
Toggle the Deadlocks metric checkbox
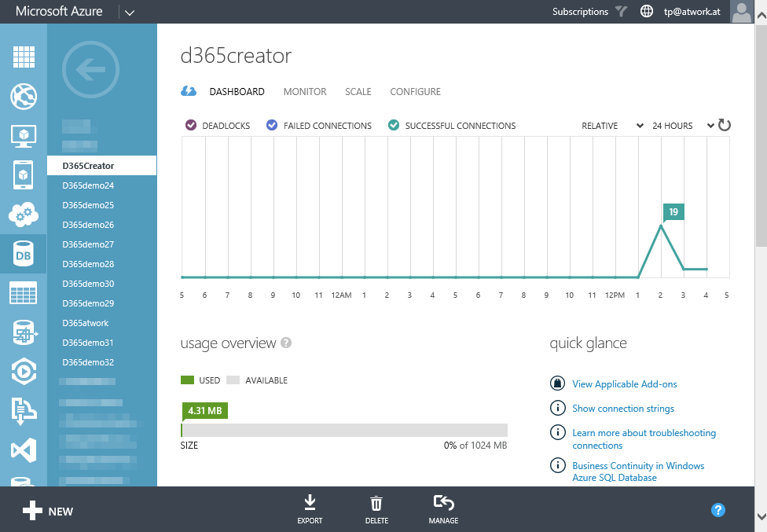(190, 125)
